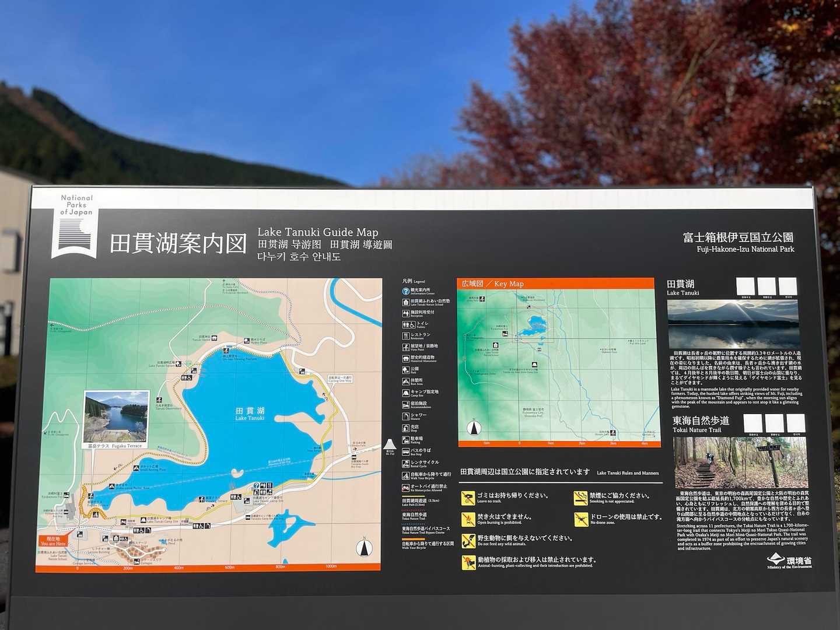Click the Open burning prohibited icon
Screen dimensions: 840x630
click(x=468, y=519)
